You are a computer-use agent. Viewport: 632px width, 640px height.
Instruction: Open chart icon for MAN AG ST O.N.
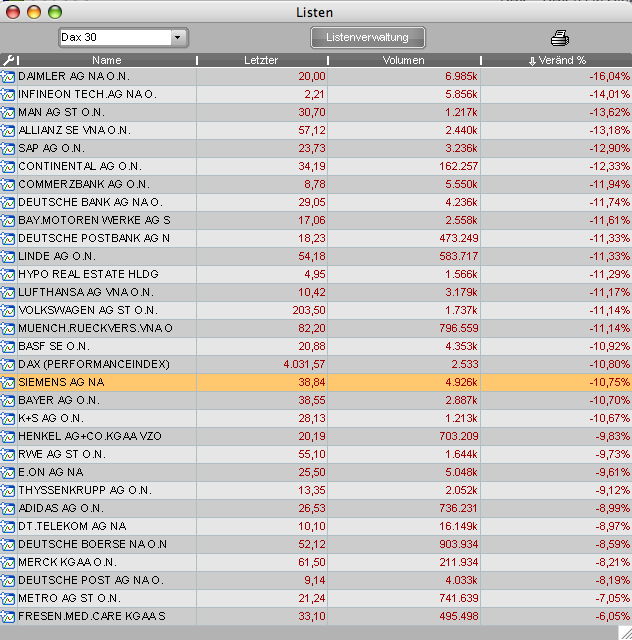[x=8, y=113]
